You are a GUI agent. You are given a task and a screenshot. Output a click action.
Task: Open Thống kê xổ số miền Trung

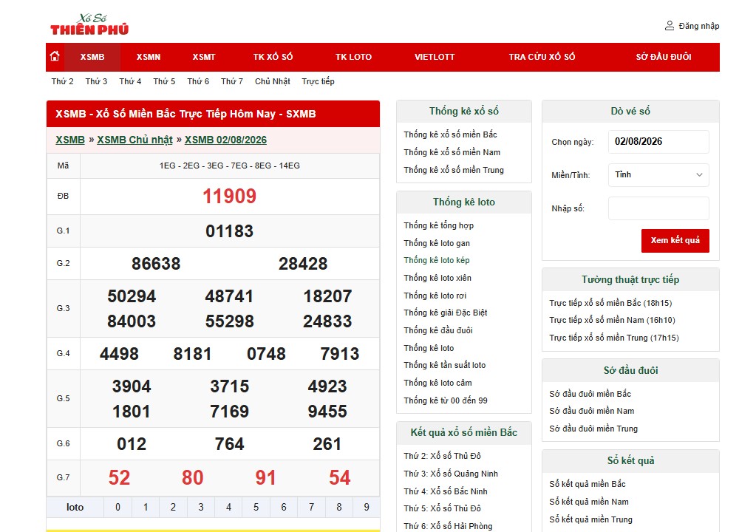click(454, 170)
